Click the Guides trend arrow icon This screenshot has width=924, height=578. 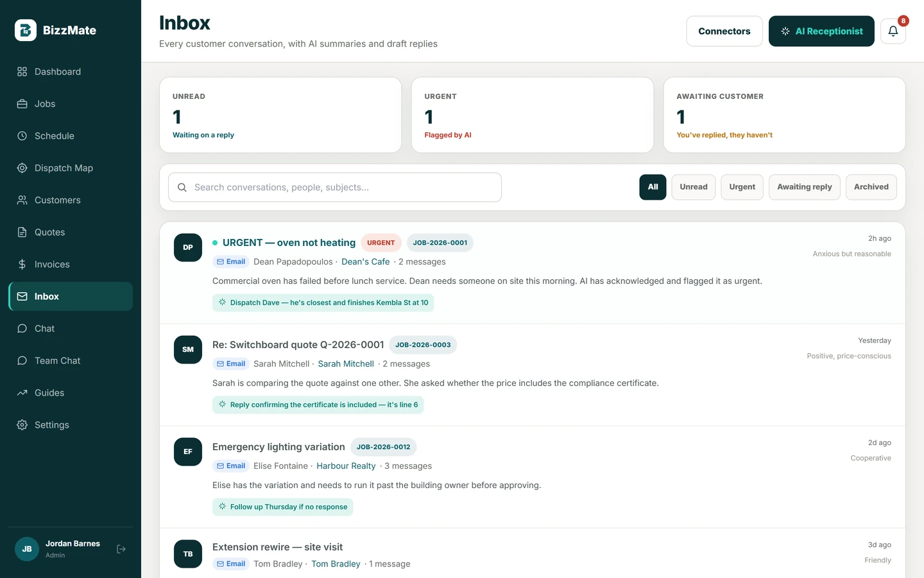pyautogui.click(x=22, y=393)
